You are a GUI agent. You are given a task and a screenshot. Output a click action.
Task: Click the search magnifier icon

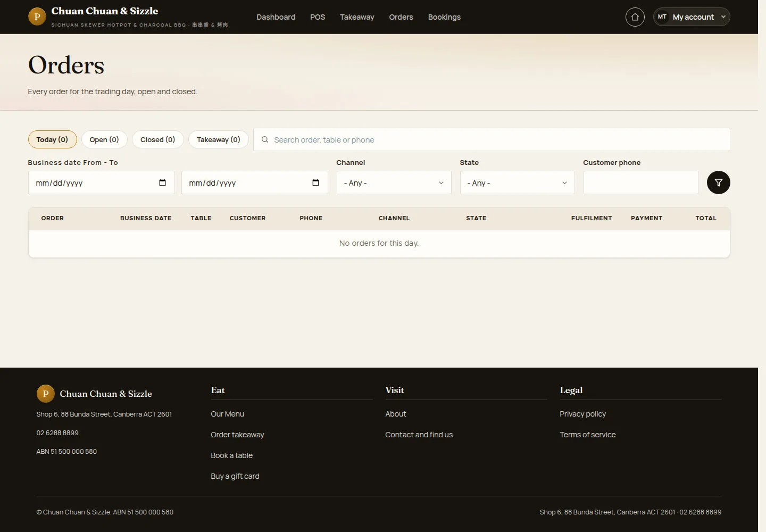pos(264,139)
